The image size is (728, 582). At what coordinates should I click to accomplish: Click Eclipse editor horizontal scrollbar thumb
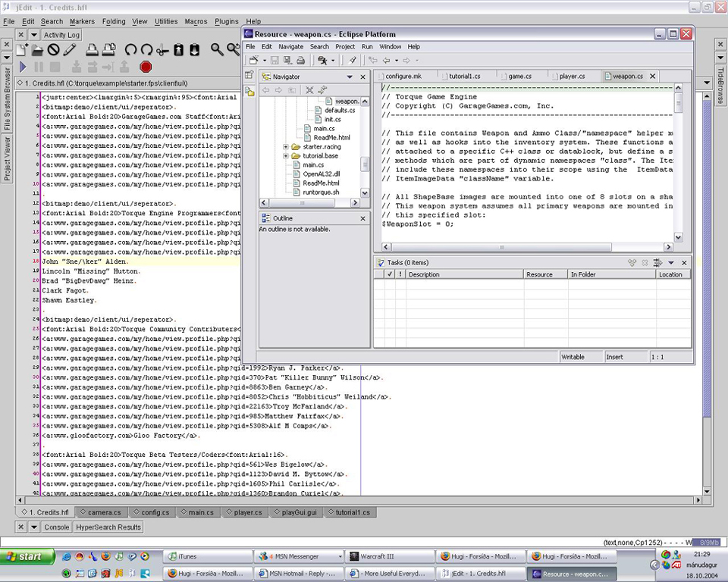(x=501, y=247)
